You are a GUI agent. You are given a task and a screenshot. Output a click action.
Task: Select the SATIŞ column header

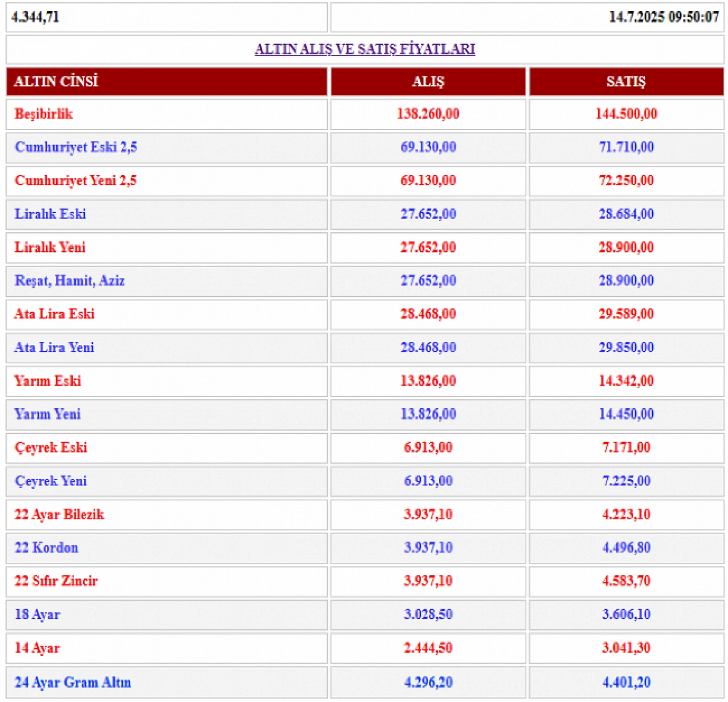626,81
